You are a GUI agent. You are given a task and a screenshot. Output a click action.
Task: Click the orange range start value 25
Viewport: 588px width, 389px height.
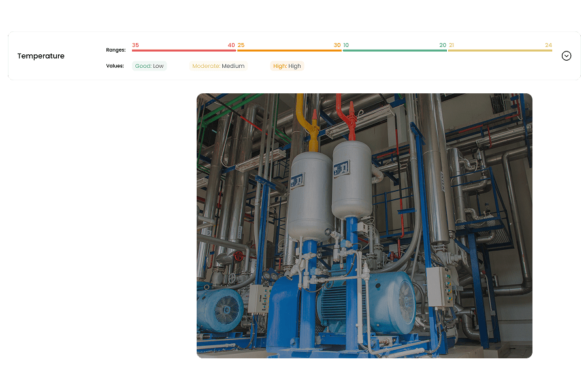pos(241,45)
